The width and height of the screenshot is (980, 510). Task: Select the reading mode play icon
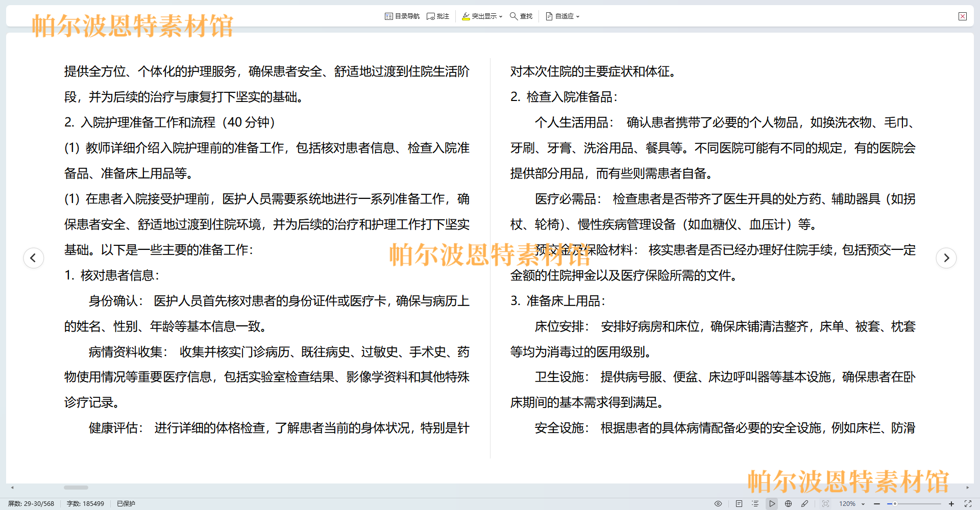coord(772,503)
